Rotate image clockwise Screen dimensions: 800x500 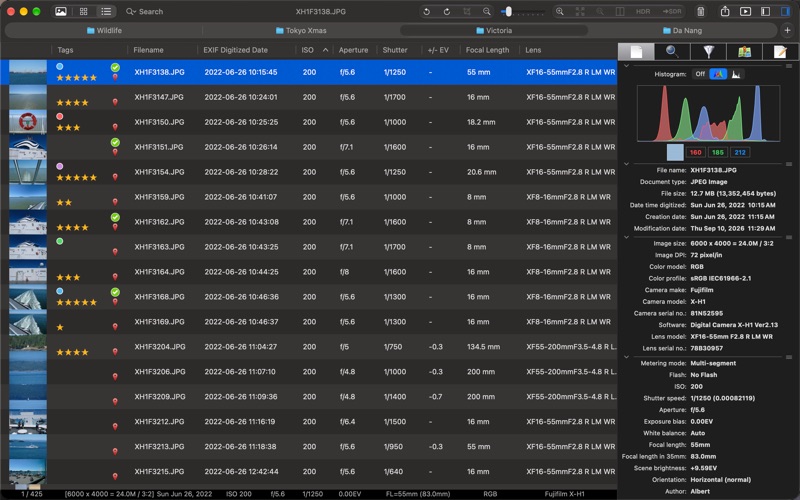[446, 11]
